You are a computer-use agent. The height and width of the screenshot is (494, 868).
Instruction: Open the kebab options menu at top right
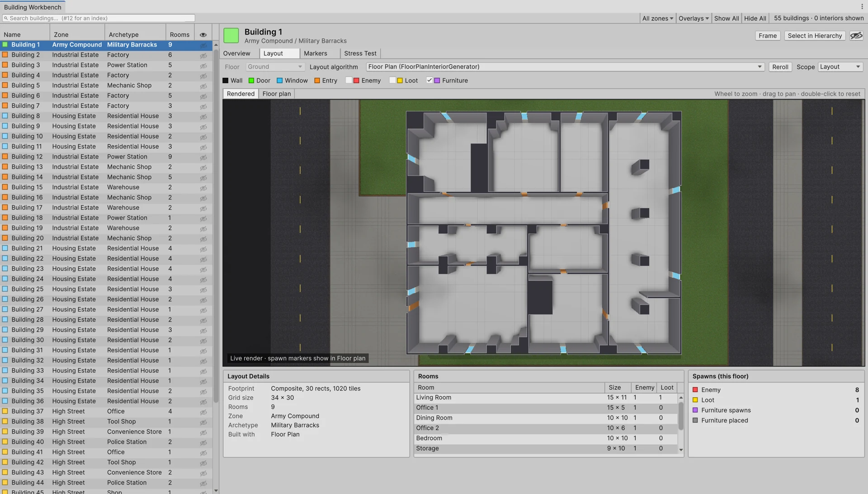click(862, 6)
